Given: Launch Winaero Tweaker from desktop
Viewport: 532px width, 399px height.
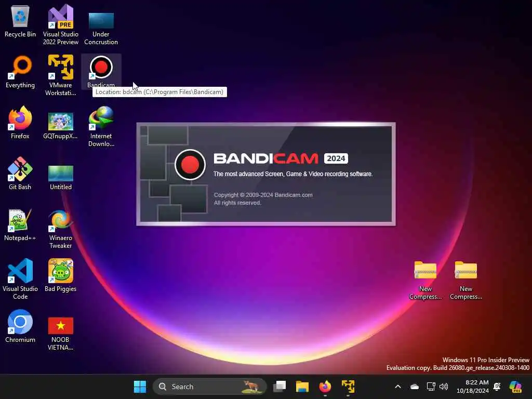Looking at the screenshot, I should pyautogui.click(x=60, y=229).
